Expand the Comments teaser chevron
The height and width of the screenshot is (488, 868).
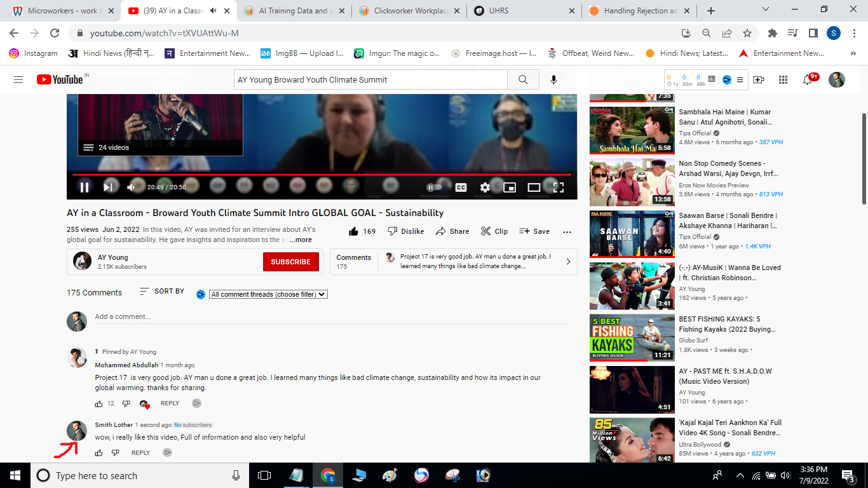pos(568,262)
